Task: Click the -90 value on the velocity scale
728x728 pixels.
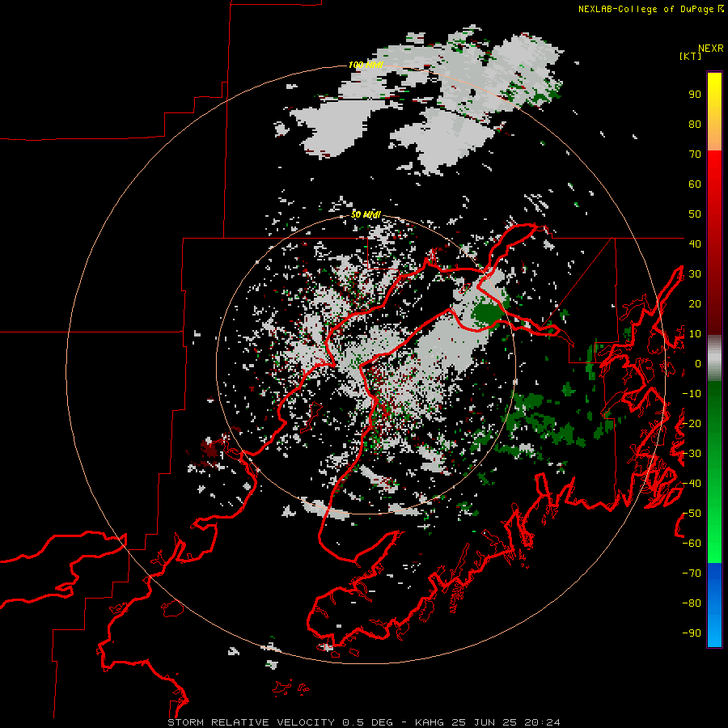Action: coord(692,633)
